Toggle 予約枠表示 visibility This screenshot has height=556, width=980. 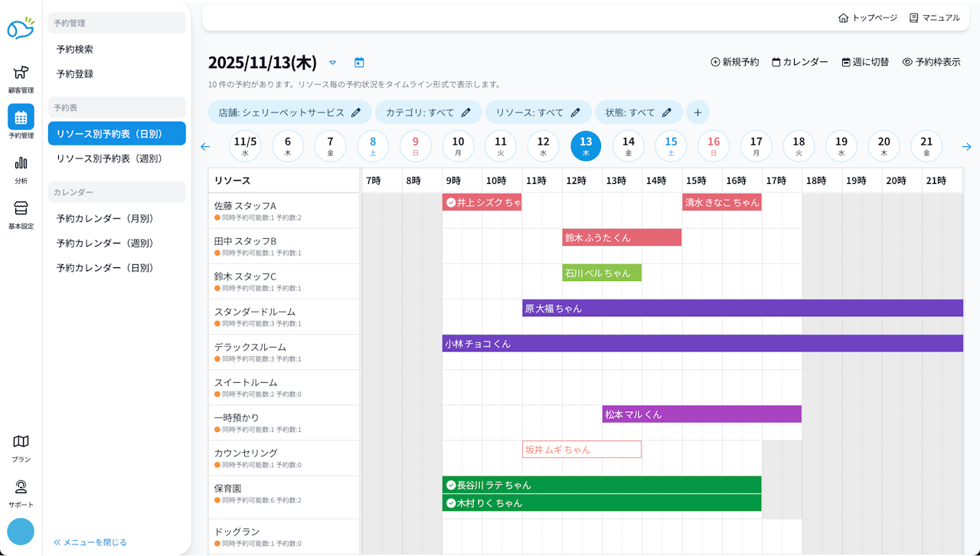click(x=931, y=62)
